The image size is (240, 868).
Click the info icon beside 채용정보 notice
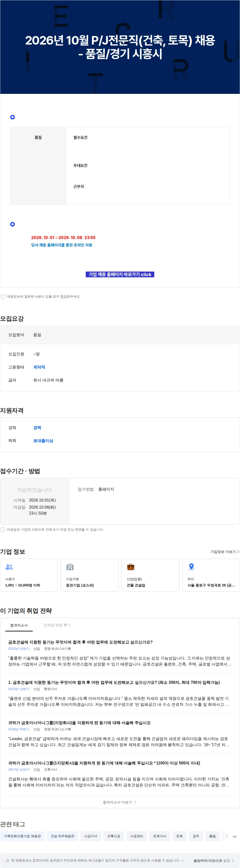click(3, 297)
